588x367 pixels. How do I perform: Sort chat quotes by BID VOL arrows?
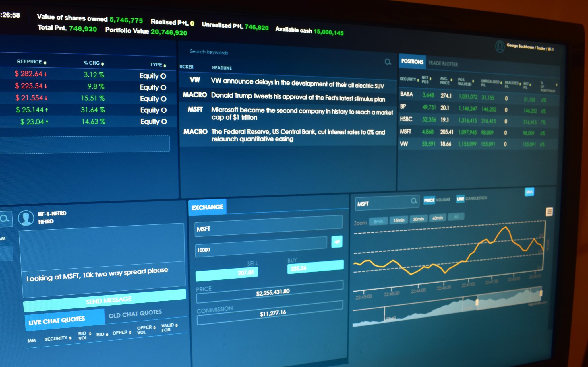(x=90, y=333)
